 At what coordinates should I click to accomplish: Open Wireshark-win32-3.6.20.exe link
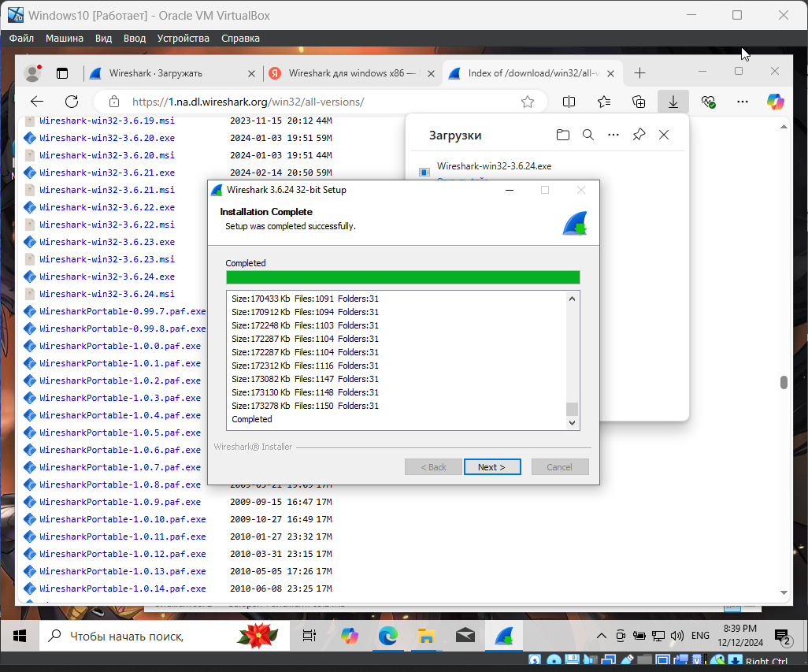tap(106, 138)
